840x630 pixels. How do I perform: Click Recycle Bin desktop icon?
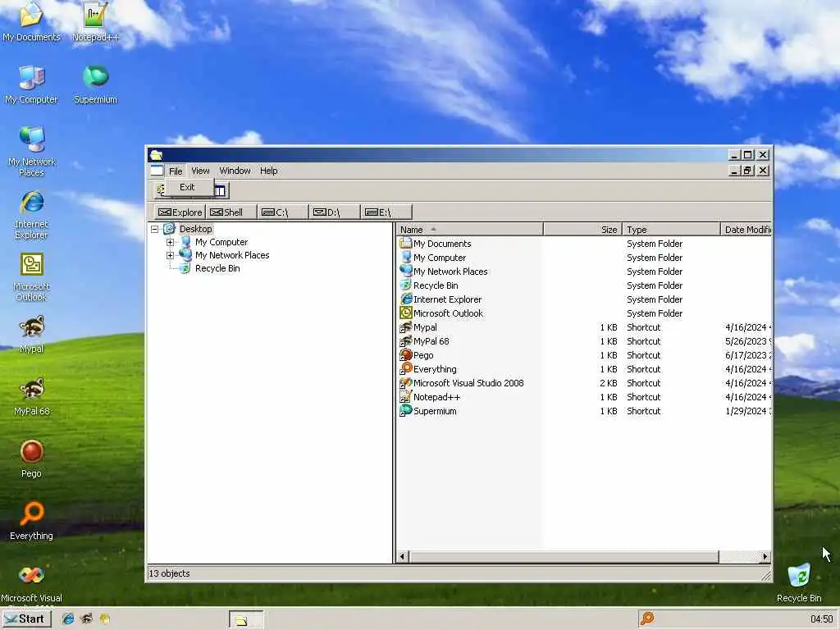pyautogui.click(x=799, y=575)
